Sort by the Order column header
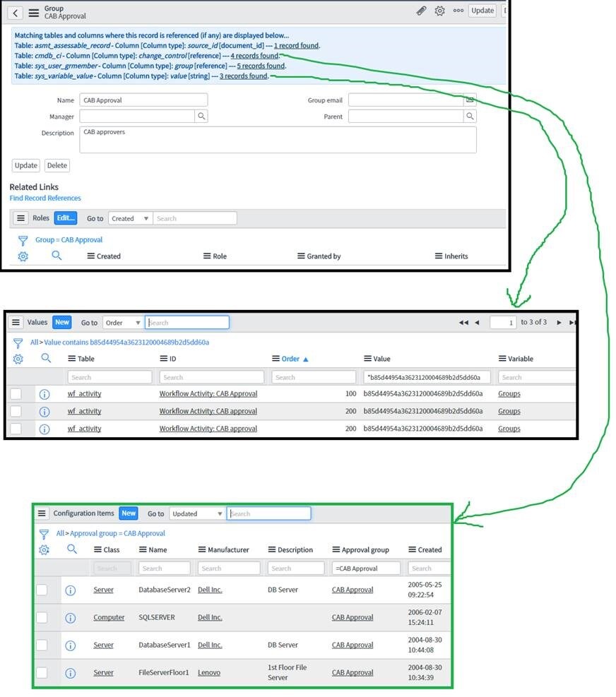Screen dimensions: 616x697 (290, 359)
